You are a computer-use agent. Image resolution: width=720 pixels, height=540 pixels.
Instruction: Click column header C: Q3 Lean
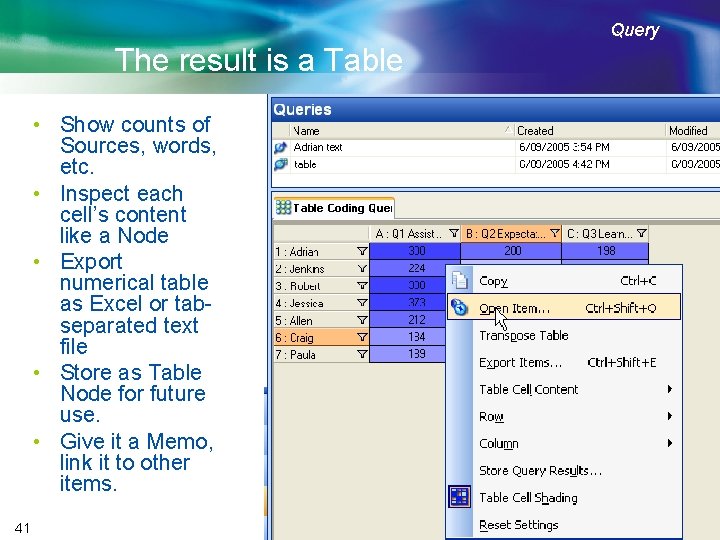pos(605,234)
